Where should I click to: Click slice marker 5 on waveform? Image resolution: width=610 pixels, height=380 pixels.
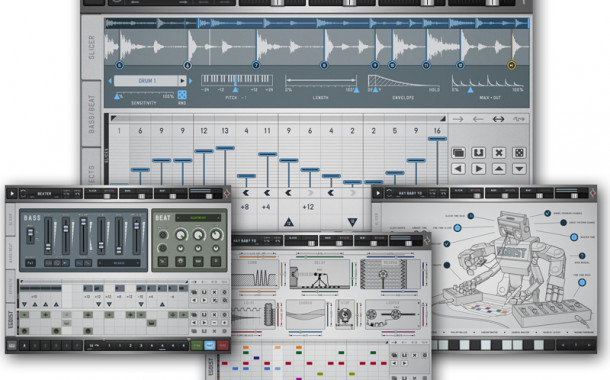tap(119, 65)
